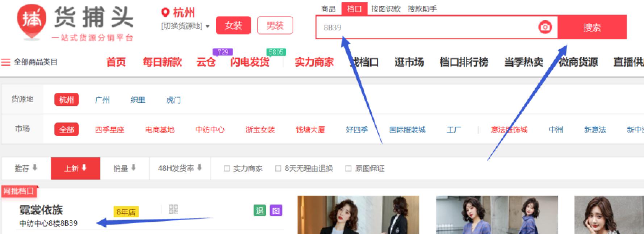644x234 pixels.
Task: Filter source location to 杭州
Action: pyautogui.click(x=67, y=100)
